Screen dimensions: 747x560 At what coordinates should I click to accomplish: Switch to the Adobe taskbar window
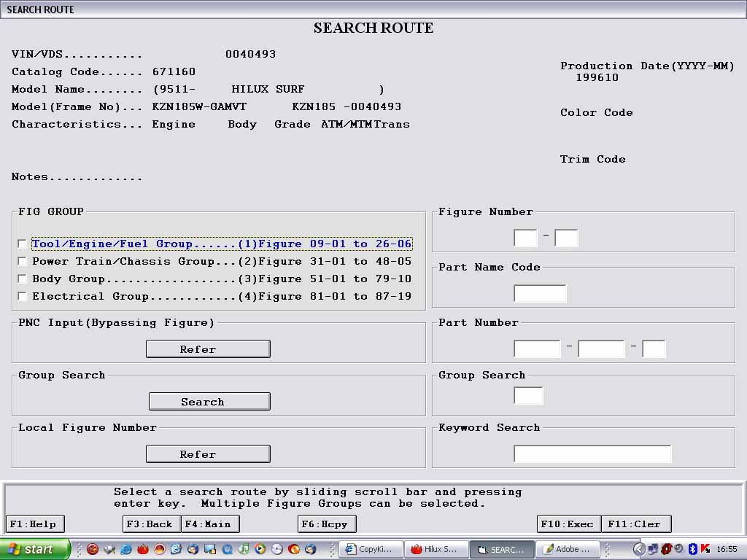point(568,549)
